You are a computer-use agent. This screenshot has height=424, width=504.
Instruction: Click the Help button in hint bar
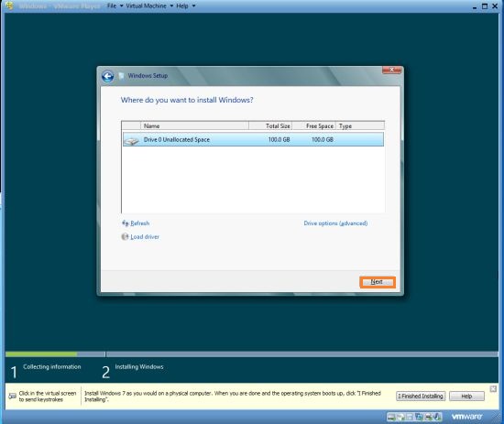pos(466,396)
